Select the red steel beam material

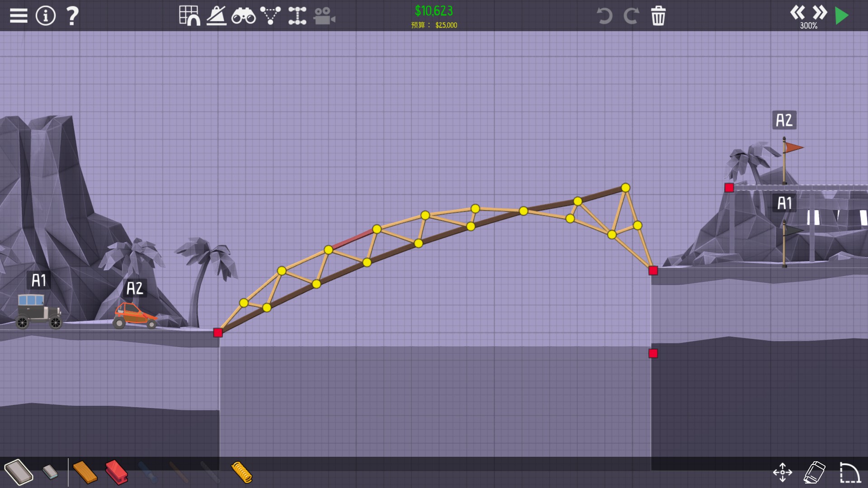tap(117, 472)
